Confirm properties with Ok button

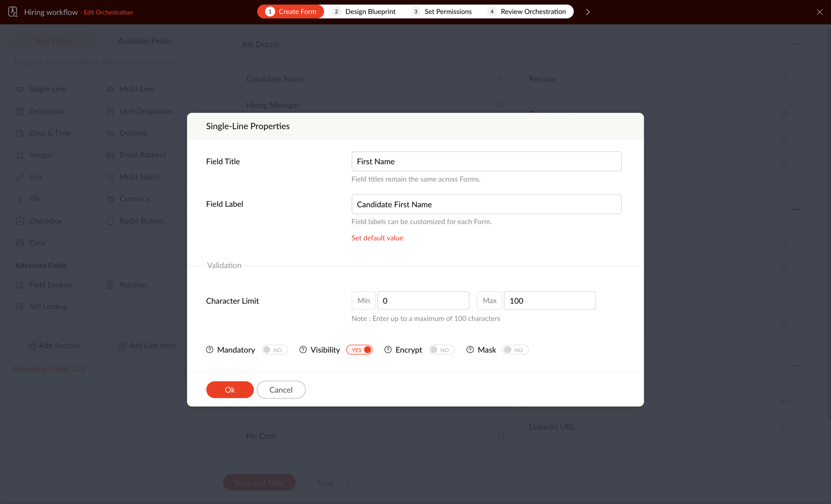coord(230,390)
